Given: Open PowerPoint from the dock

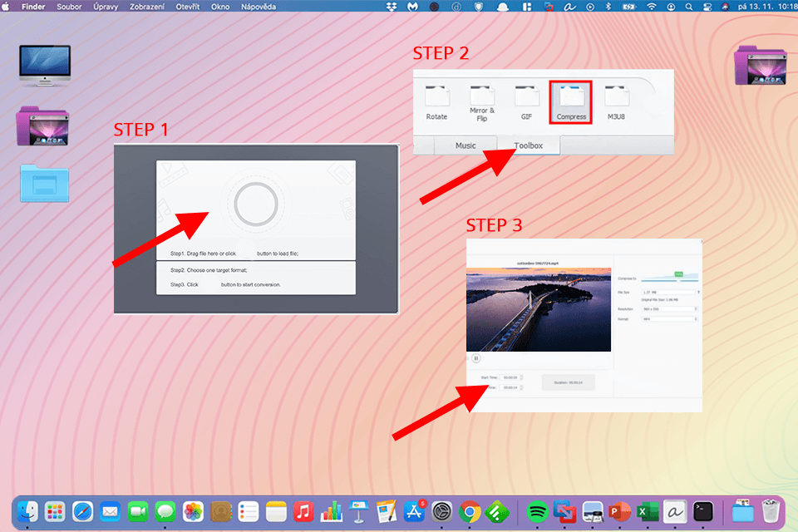Looking at the screenshot, I should pyautogui.click(x=619, y=512).
